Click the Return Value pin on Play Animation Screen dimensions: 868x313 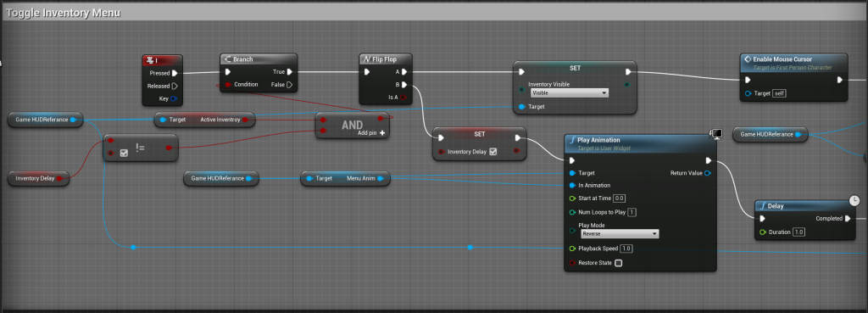pos(708,173)
